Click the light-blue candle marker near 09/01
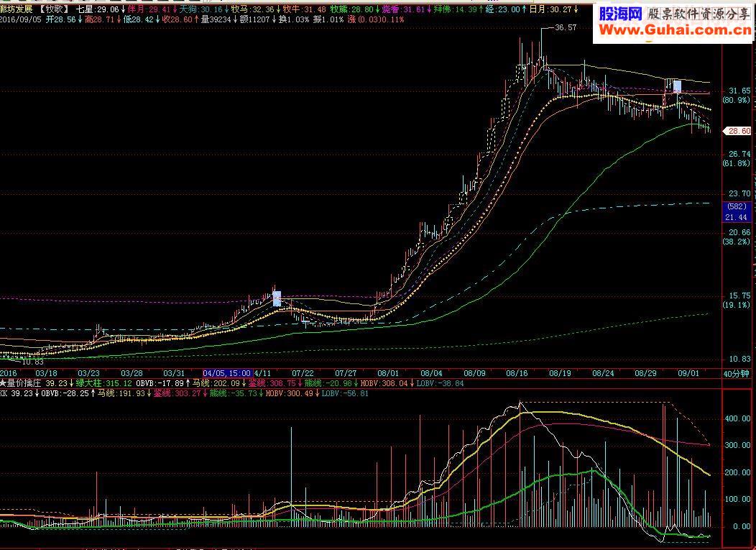Screen dimensions: 756x550 (677, 87)
